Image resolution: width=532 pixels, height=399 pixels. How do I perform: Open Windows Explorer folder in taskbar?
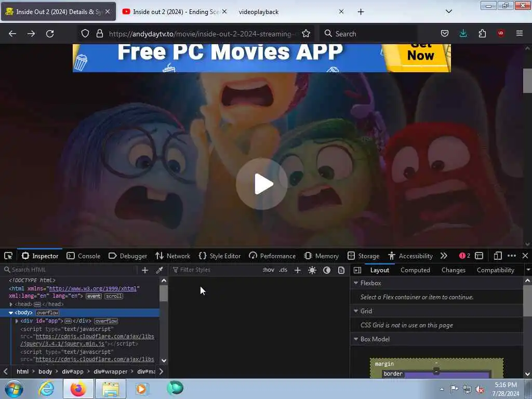pyautogui.click(x=111, y=389)
